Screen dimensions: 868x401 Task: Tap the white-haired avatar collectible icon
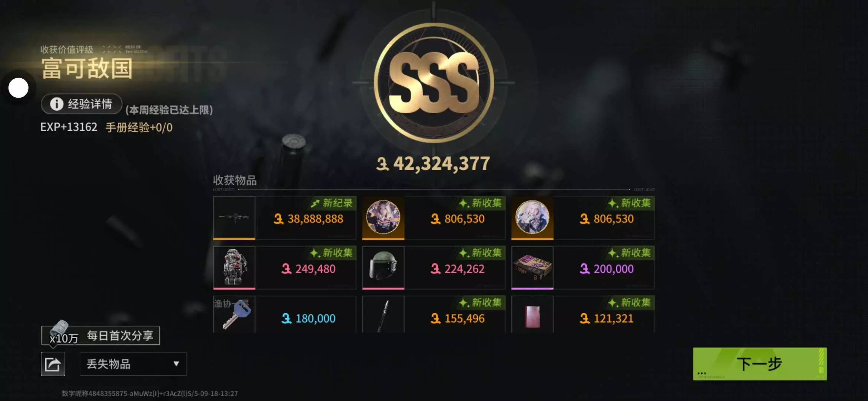click(532, 218)
